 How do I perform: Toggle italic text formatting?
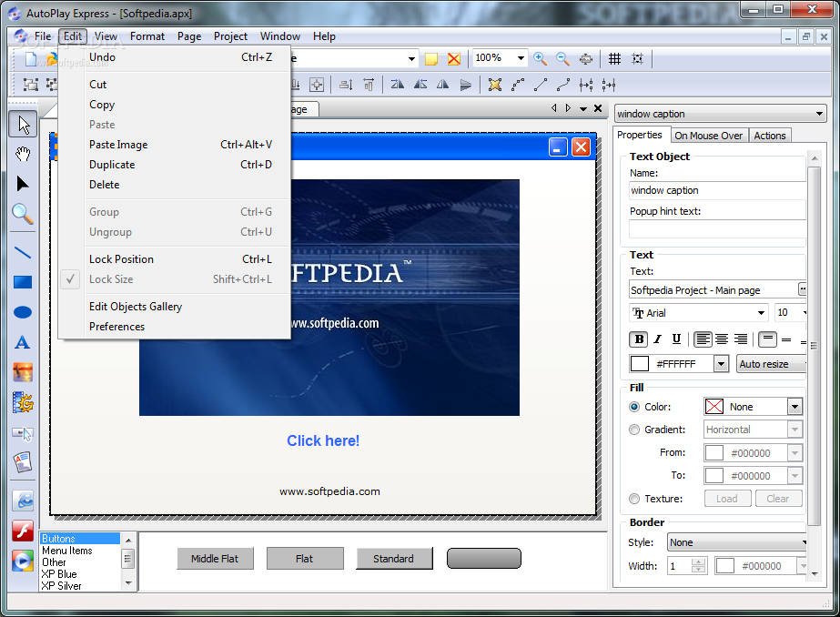coord(658,339)
